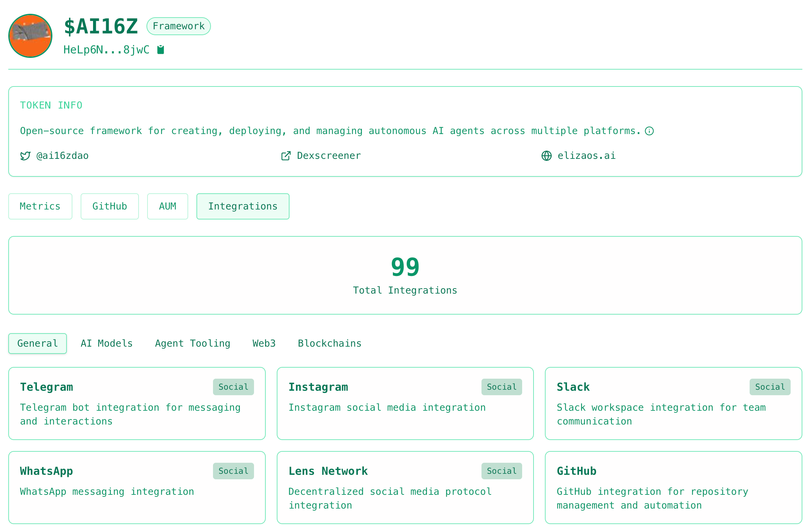Click the Social tag on the Lens Network card
This screenshot has width=812, height=532.
[502, 471]
